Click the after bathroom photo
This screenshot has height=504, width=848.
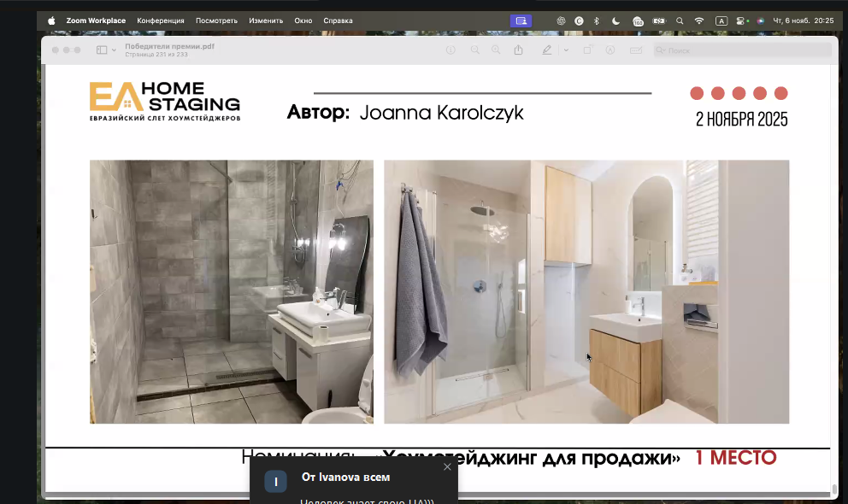pos(586,291)
